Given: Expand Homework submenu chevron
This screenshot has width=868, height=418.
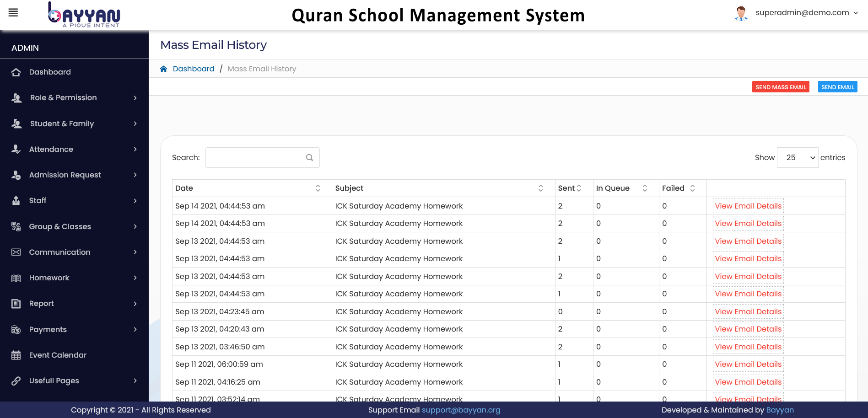Looking at the screenshot, I should (135, 278).
